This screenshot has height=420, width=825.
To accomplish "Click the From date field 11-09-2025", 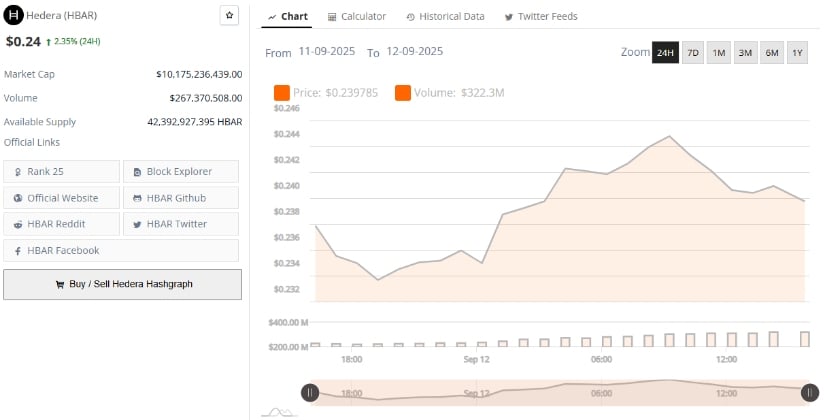I will pos(327,52).
